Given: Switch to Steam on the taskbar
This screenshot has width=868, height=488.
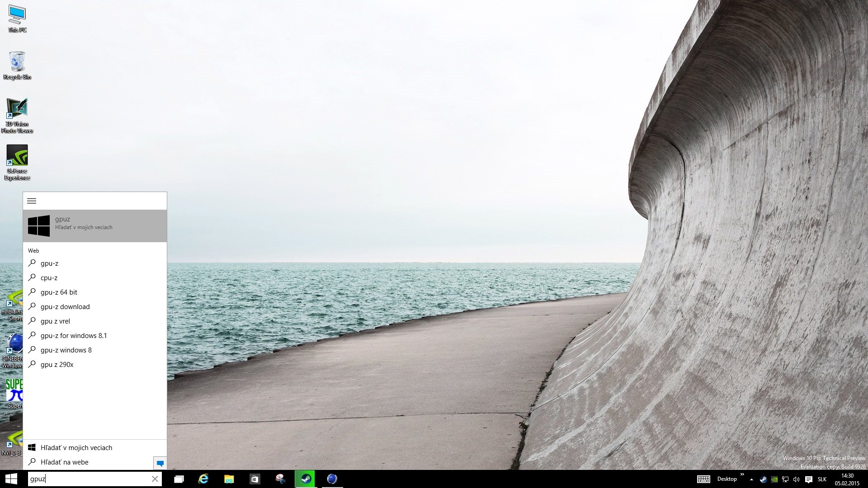Looking at the screenshot, I should click(305, 479).
